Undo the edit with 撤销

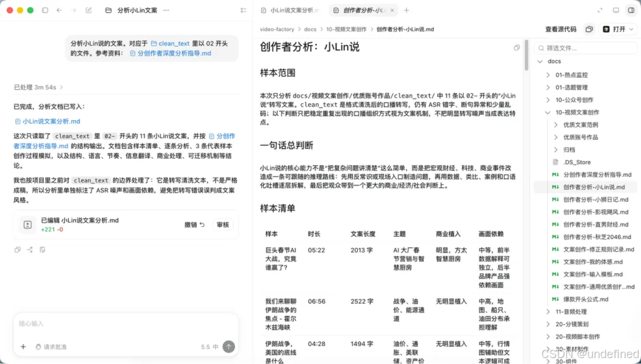point(195,225)
